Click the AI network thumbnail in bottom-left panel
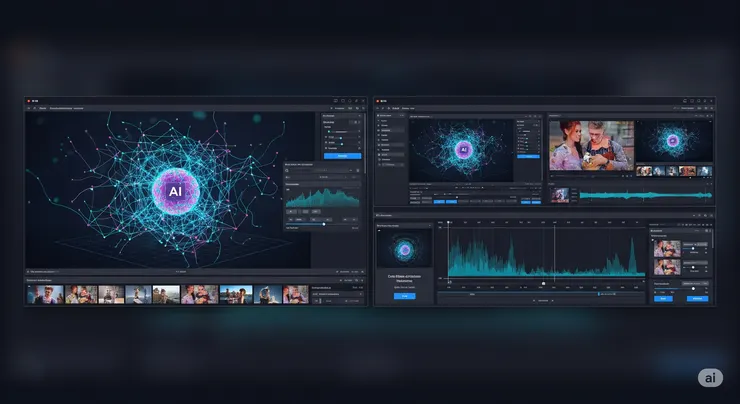The width and height of the screenshot is (740, 404). point(404,248)
